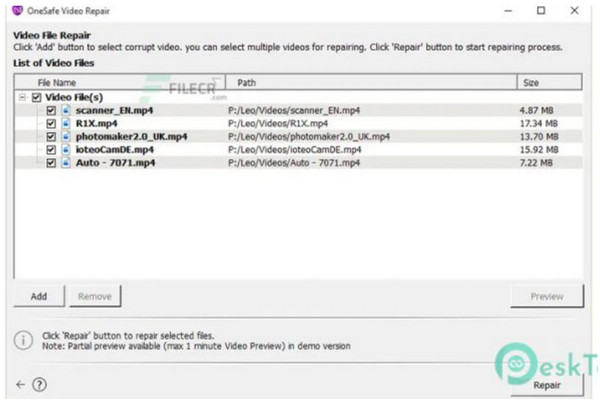Toggle the R1X.mp4 checkbox
This screenshot has height=404, width=600.
click(51, 124)
